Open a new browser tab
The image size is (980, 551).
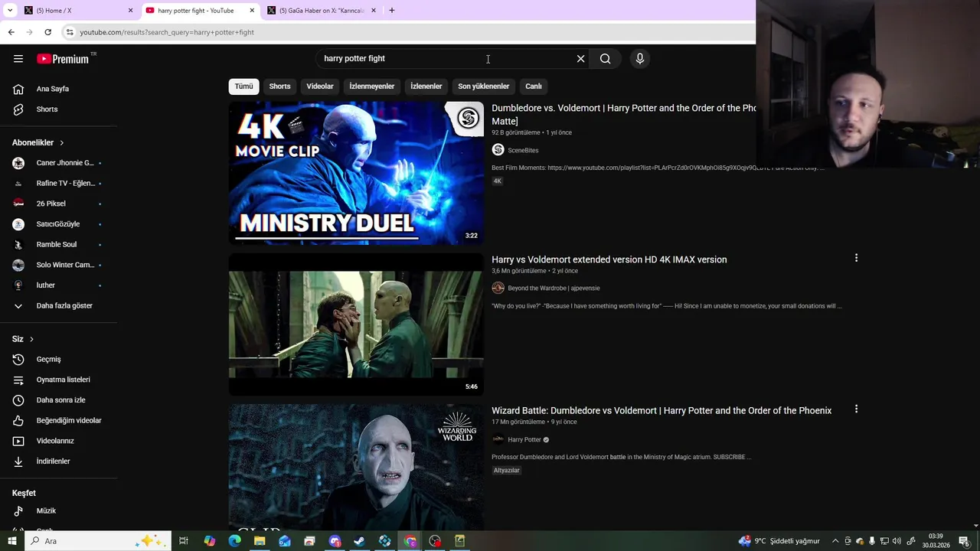point(391,11)
